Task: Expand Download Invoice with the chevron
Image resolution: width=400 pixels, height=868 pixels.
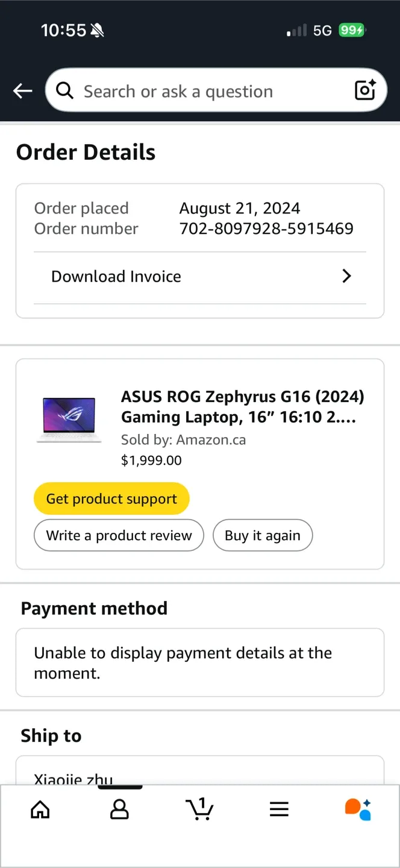Action: coord(346,276)
